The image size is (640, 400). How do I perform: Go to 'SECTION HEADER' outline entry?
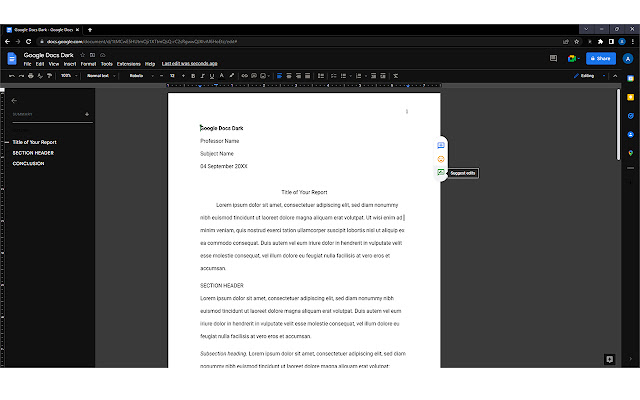tap(33, 153)
